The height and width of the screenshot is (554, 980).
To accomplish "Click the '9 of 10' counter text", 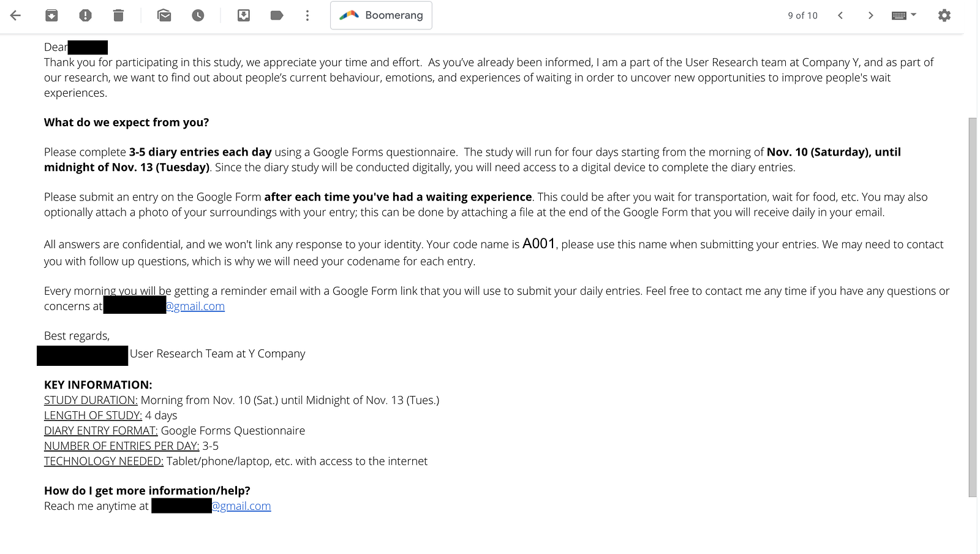I will 802,15.
